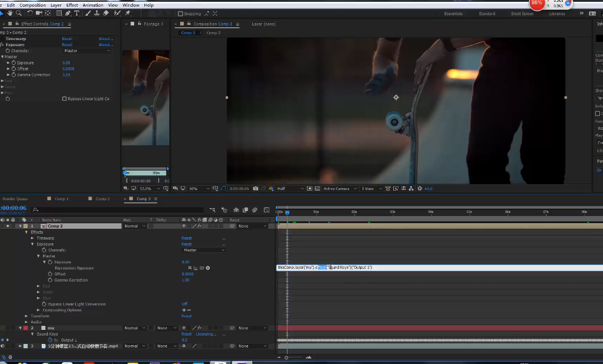Click the Composition Mini-Flowchart icon in timeline
603x364 pixels.
point(212,210)
